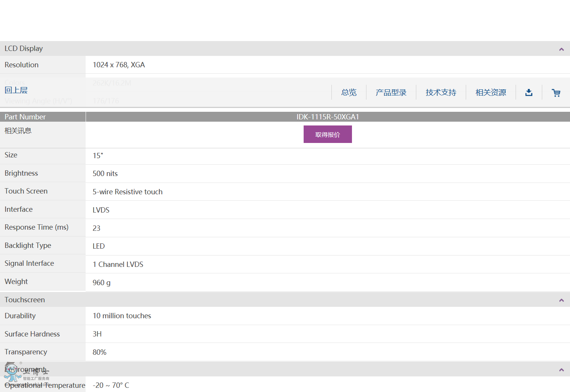This screenshot has height=392, width=570.
Task: Open the shopping cart icon
Action: [556, 92]
